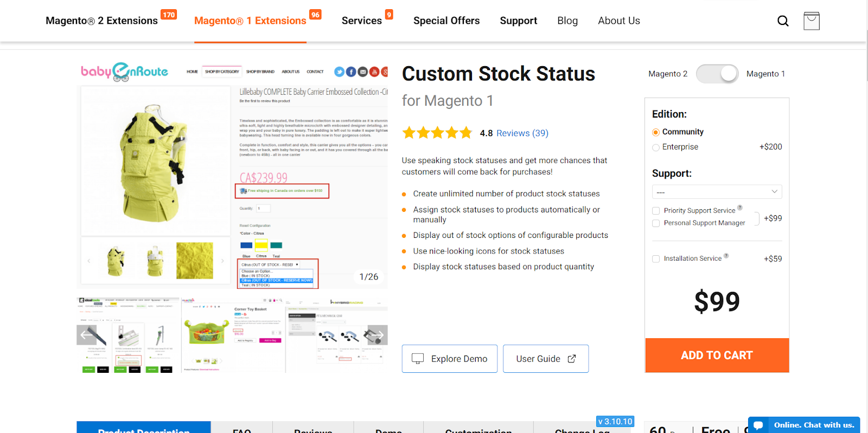Open Magento 2 Extensions menu
Viewport: 868px width, 433px height.
point(102,21)
